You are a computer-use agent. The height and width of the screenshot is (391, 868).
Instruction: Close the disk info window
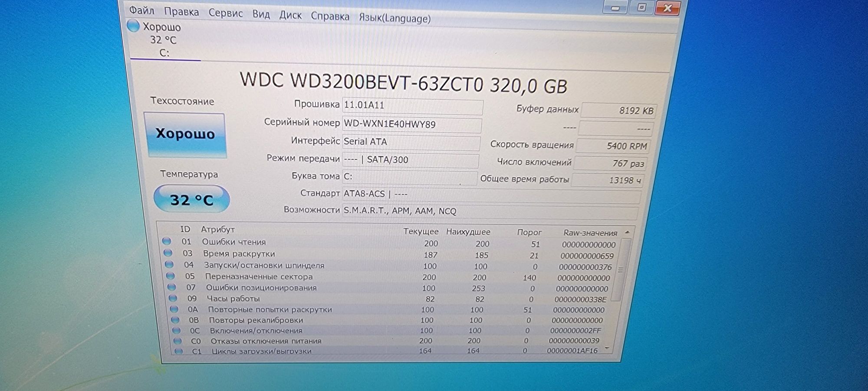click(667, 8)
